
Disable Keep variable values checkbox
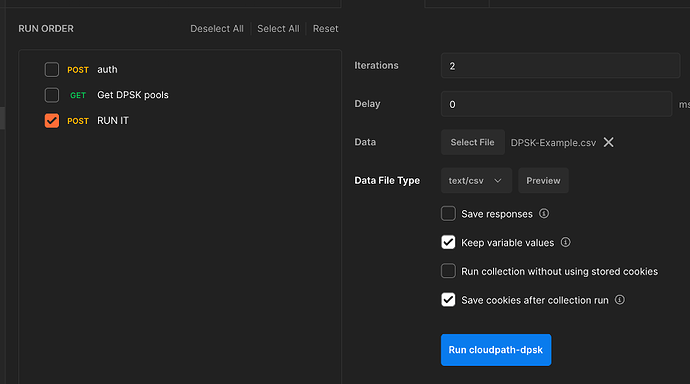coord(448,242)
